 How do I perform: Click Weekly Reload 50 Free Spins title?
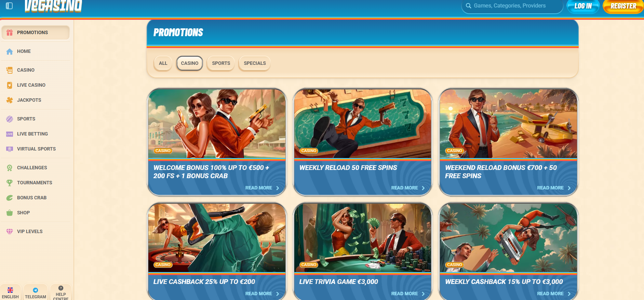pos(348,168)
